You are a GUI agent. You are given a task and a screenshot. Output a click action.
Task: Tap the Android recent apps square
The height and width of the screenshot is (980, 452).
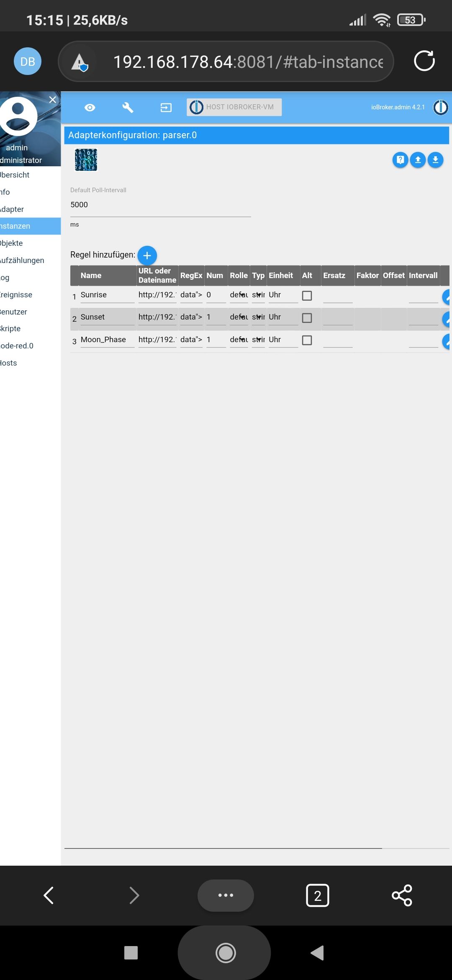(131, 953)
